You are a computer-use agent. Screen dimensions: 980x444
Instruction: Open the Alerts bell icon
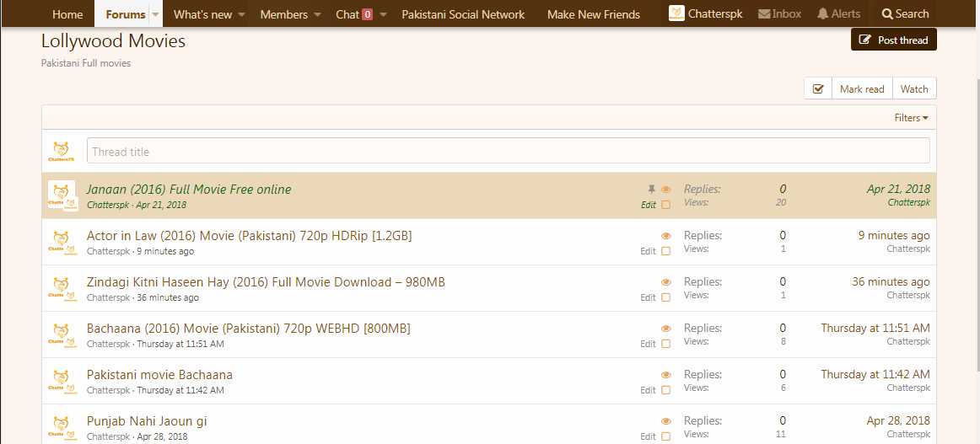tap(823, 14)
